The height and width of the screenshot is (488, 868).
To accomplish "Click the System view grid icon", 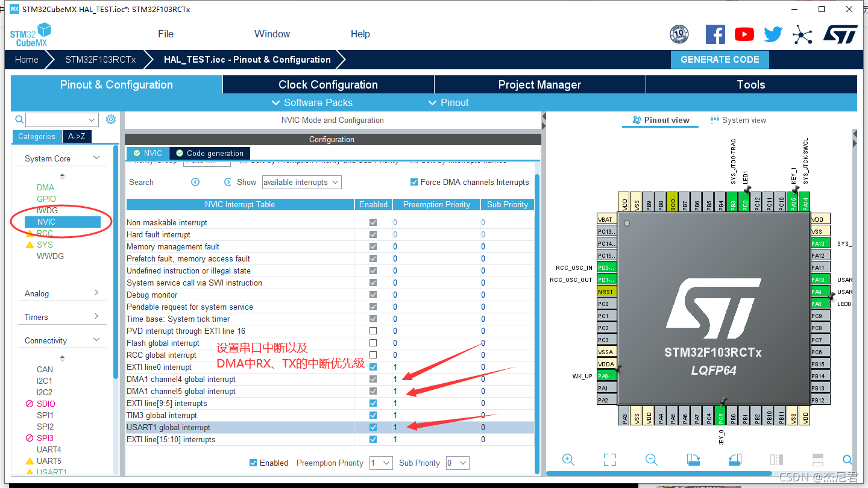I will [715, 120].
